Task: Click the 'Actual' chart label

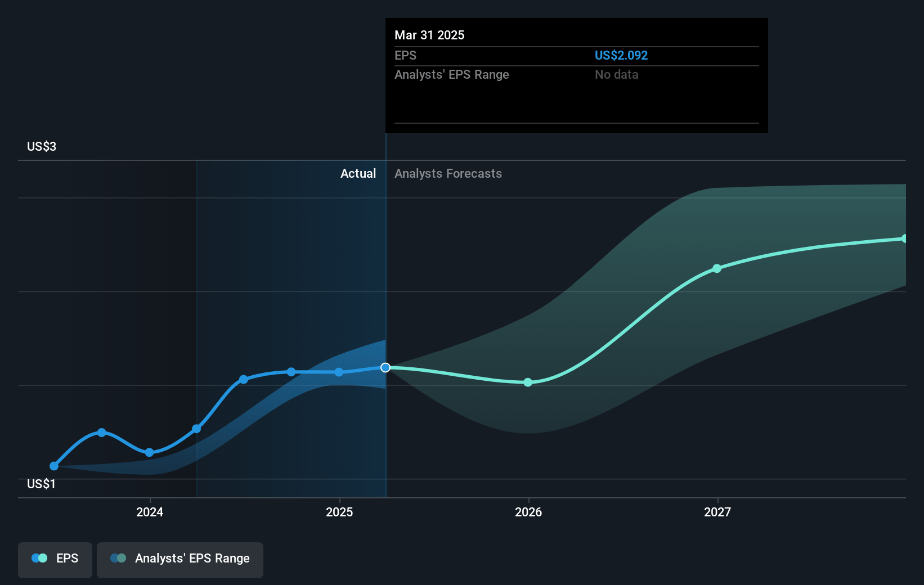Action: coord(358,173)
